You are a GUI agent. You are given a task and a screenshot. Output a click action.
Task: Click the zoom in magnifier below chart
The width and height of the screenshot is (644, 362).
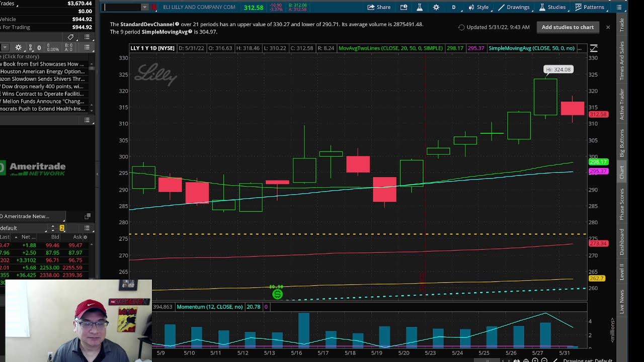pos(535,360)
